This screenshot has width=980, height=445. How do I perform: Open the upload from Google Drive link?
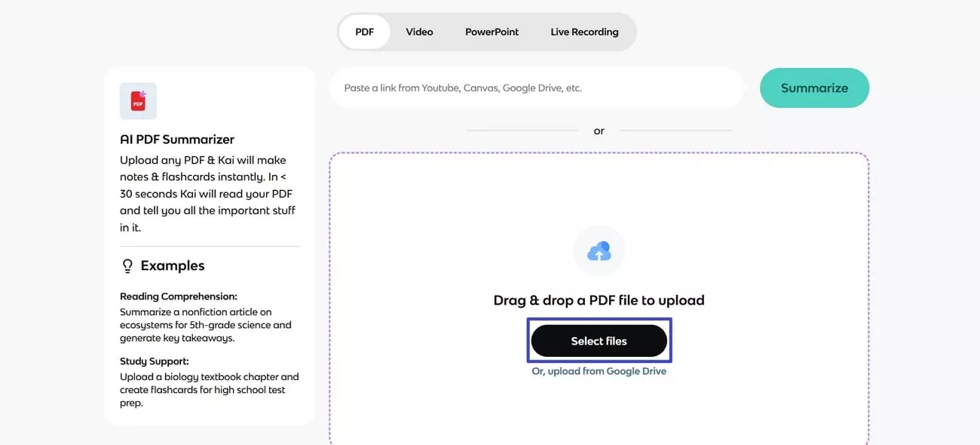(599, 370)
